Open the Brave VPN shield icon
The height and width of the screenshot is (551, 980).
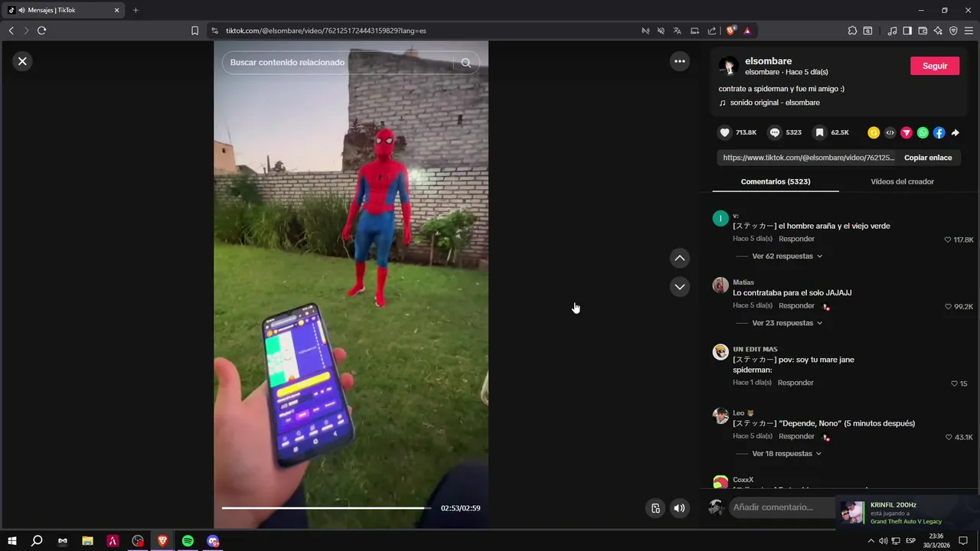(953, 31)
